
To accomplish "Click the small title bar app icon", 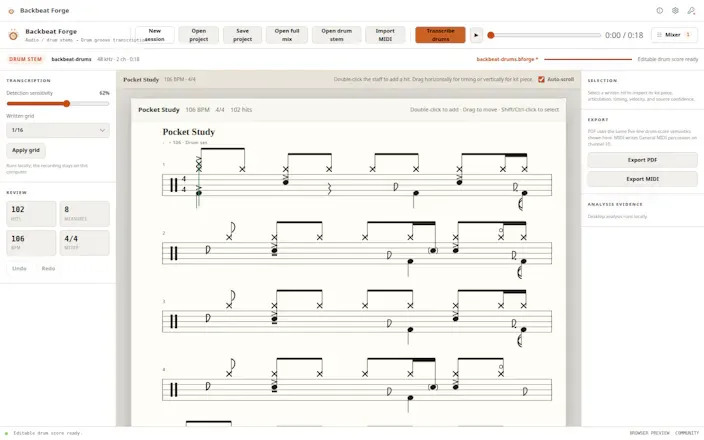I will click(x=11, y=11).
